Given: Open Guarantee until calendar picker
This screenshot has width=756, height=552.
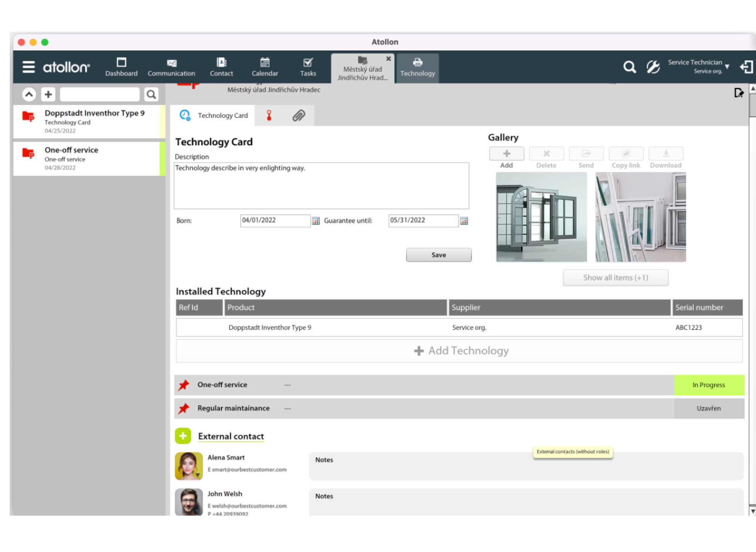Looking at the screenshot, I should (x=464, y=221).
